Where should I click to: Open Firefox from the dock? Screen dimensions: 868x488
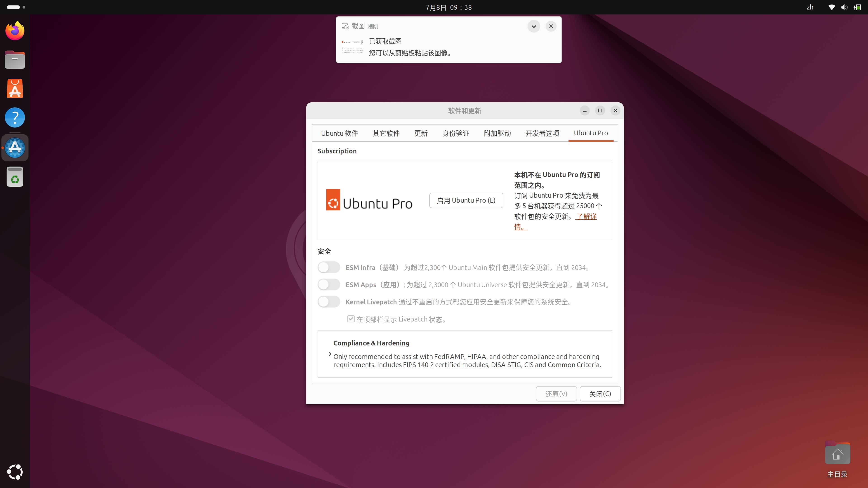pos(15,31)
